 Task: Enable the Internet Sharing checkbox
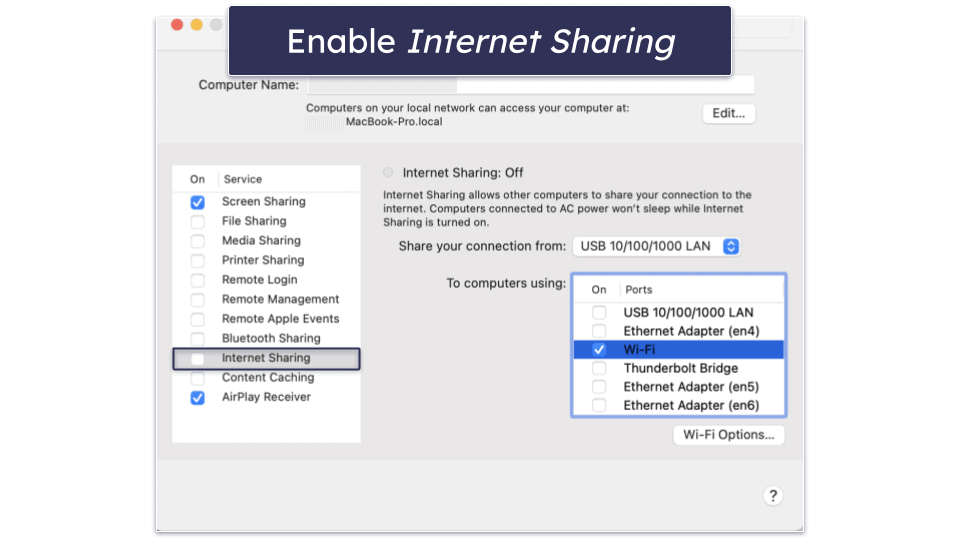198,359
